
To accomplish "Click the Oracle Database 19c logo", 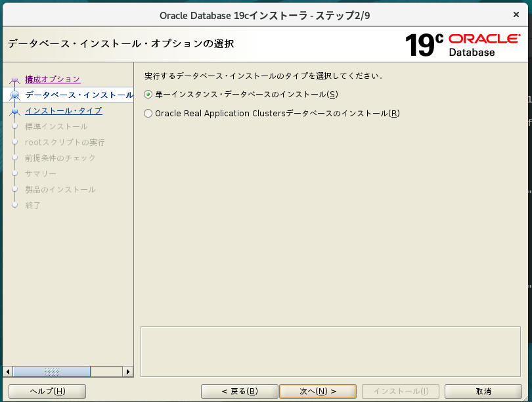I will 463,45.
